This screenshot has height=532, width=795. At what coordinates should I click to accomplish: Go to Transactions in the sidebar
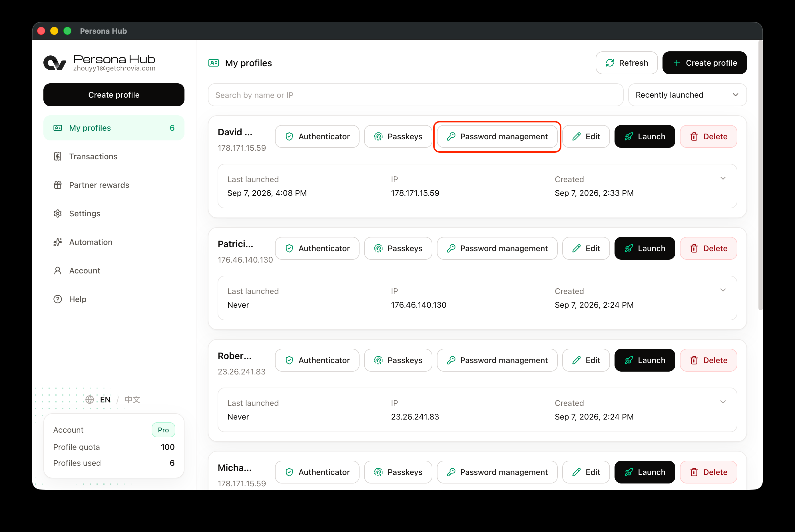(x=114, y=156)
